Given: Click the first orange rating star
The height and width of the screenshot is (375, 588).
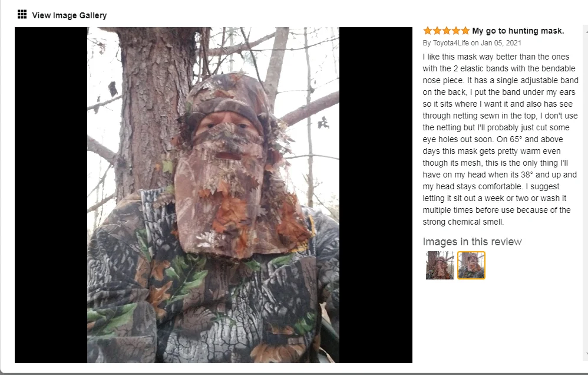Looking at the screenshot, I should coord(428,31).
